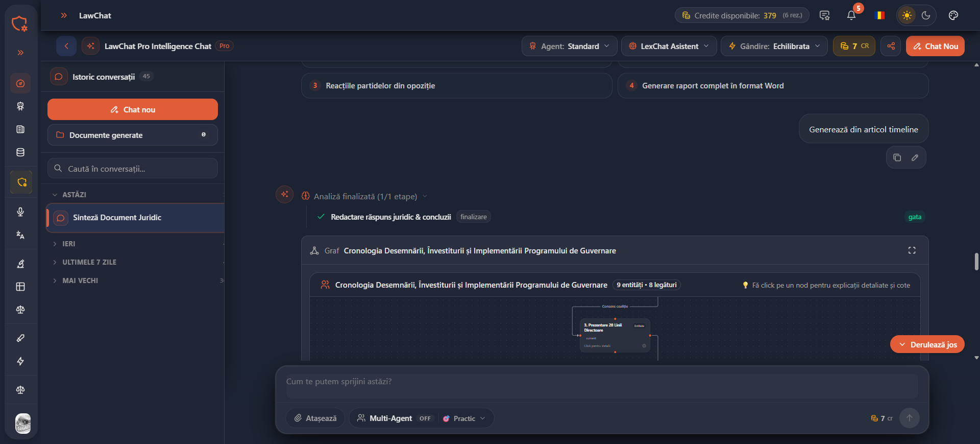
Task: Switch to dark theme moon toggle
Action: click(926, 15)
